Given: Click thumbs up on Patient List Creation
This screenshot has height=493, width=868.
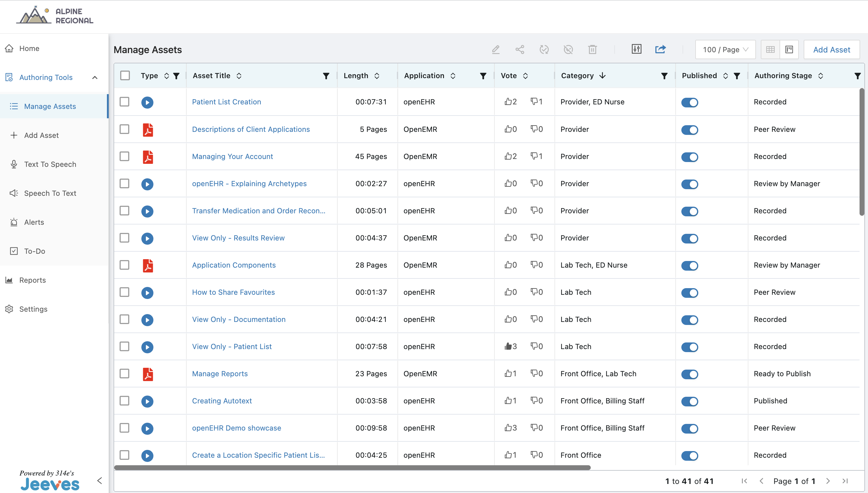Looking at the screenshot, I should click(x=508, y=102).
